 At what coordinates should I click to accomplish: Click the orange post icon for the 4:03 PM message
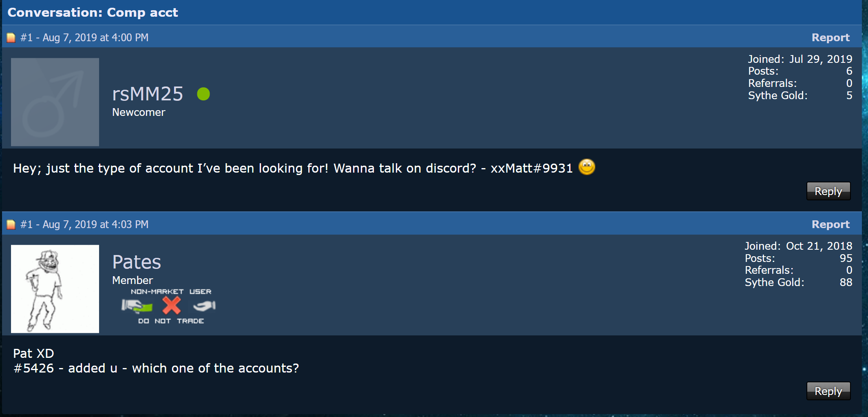(x=11, y=224)
